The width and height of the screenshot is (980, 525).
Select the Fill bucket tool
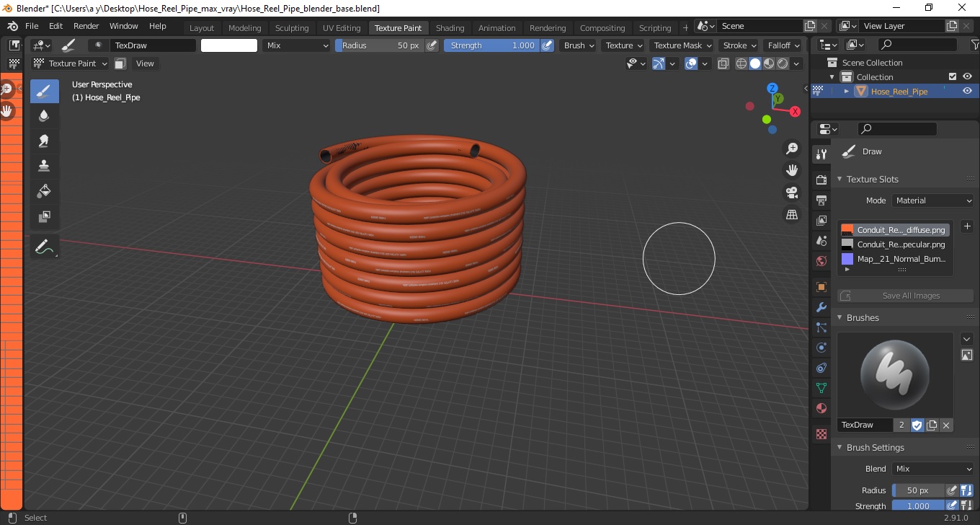coord(45,191)
